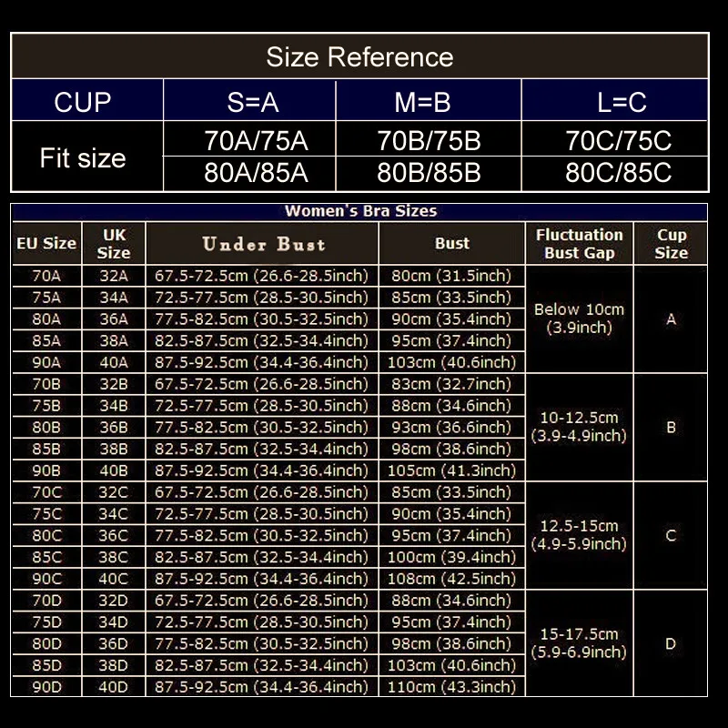Click the under bust range in 34A row
The width and height of the screenshot is (728, 728).
[262, 298]
